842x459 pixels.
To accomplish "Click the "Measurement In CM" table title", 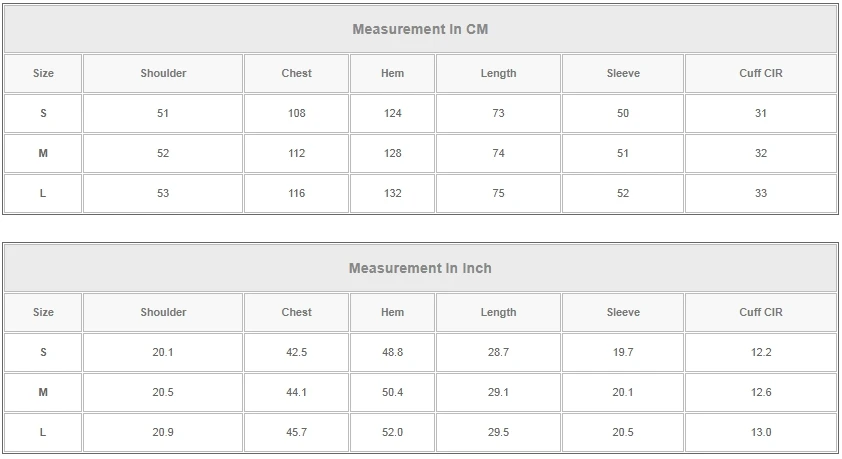I will pyautogui.click(x=420, y=29).
